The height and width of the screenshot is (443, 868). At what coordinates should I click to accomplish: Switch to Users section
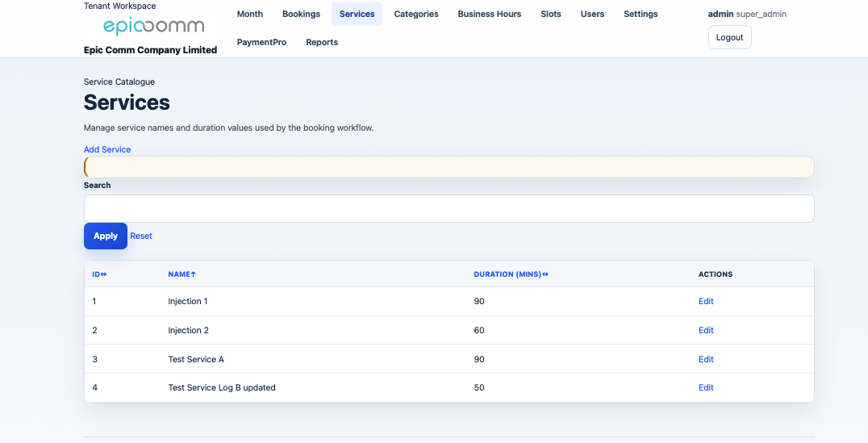pyautogui.click(x=592, y=14)
